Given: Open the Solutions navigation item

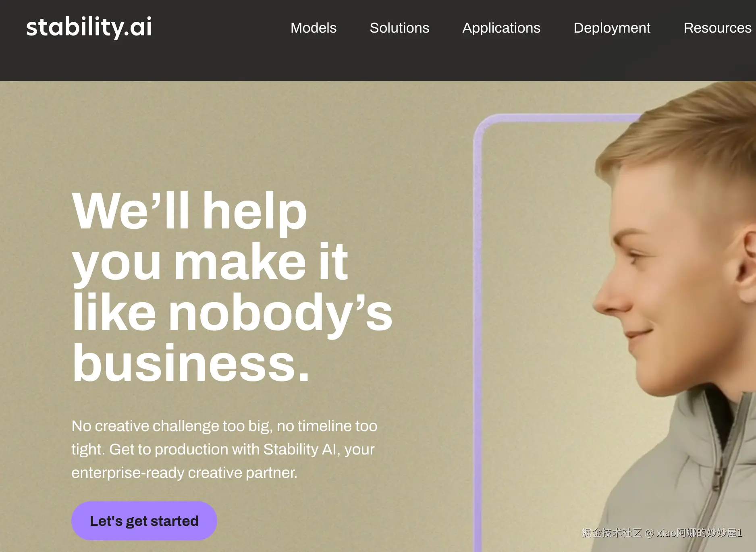Looking at the screenshot, I should (x=399, y=28).
